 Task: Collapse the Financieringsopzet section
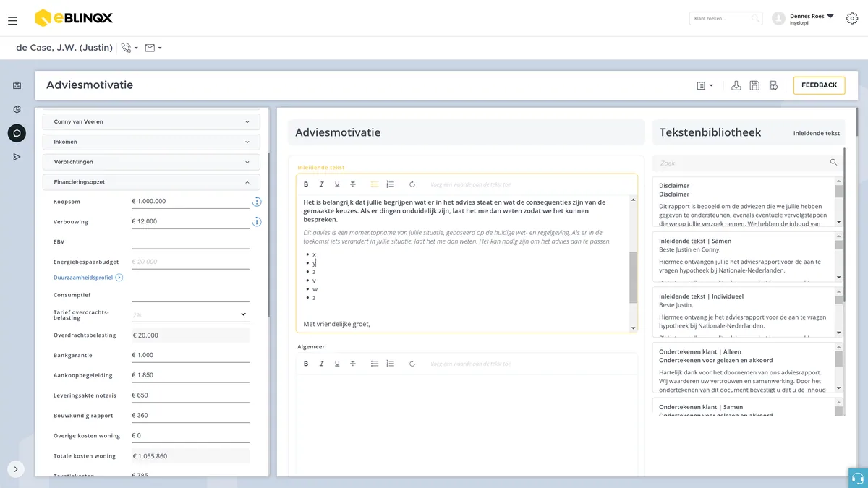tap(151, 182)
